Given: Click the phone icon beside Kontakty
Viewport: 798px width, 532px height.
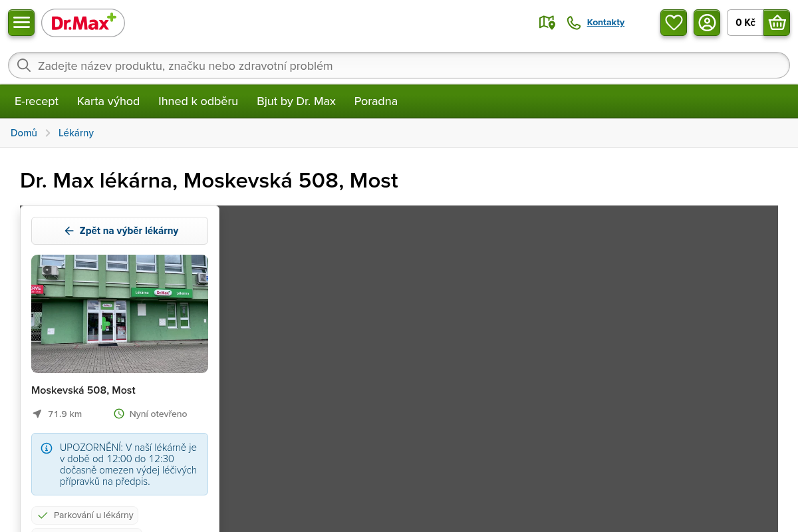Looking at the screenshot, I should point(574,23).
